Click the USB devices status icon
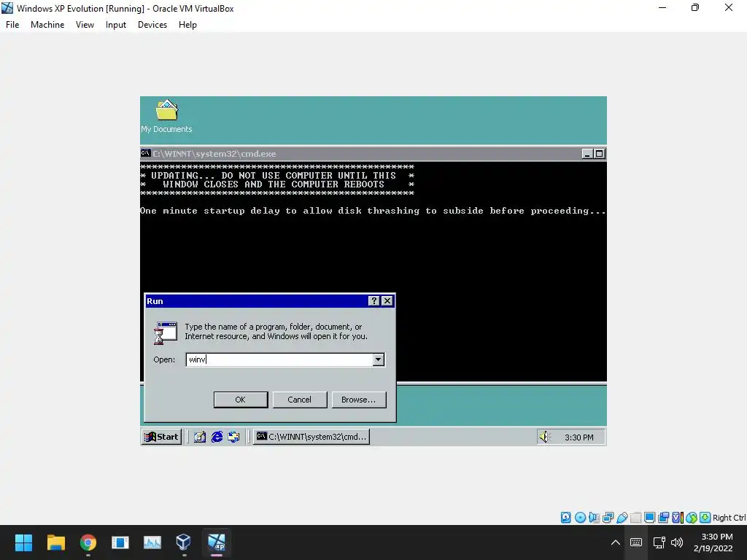Image resolution: width=747 pixels, height=560 pixels. click(622, 518)
